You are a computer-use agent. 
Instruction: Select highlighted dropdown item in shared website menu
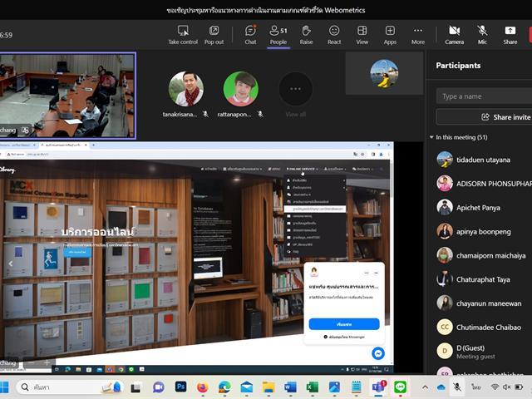(315, 209)
